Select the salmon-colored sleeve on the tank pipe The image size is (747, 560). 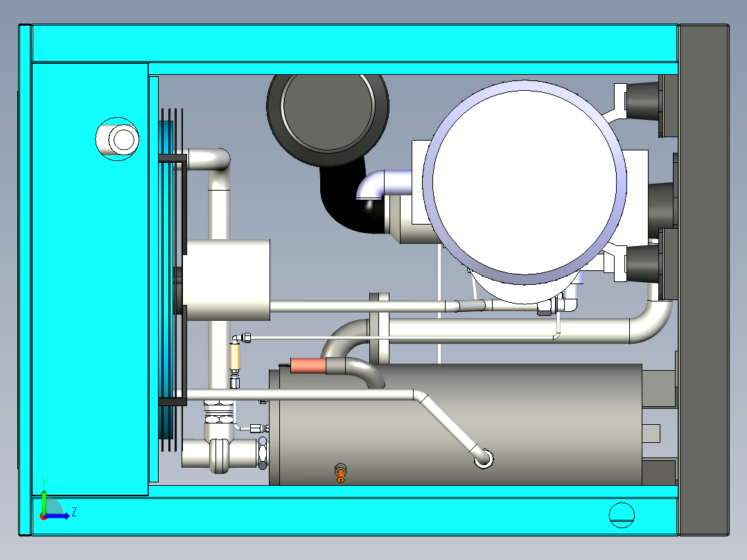pyautogui.click(x=308, y=366)
